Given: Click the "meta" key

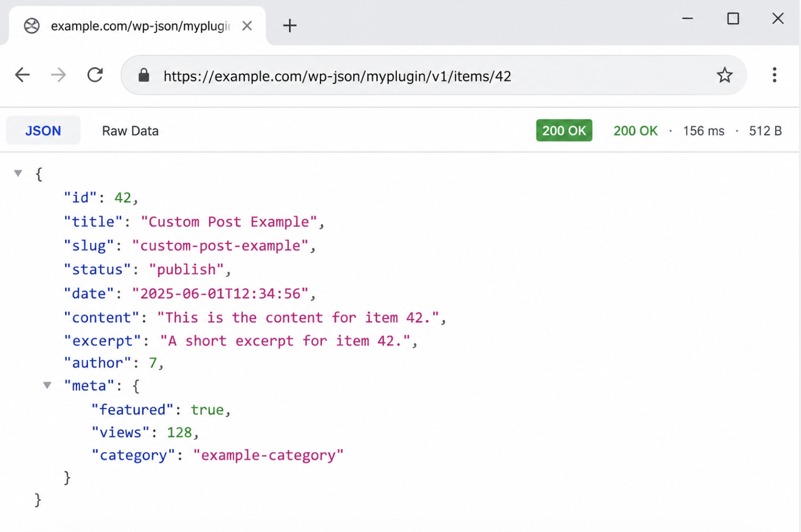Looking at the screenshot, I should (x=89, y=385).
